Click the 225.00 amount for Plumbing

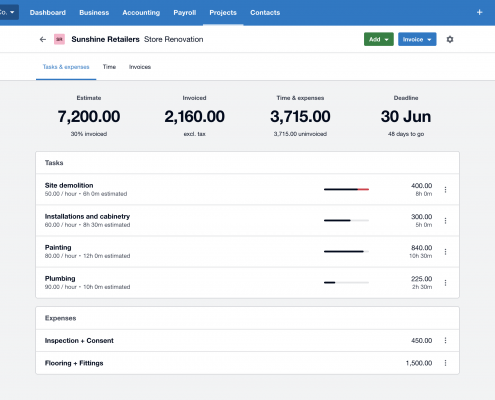421,279
